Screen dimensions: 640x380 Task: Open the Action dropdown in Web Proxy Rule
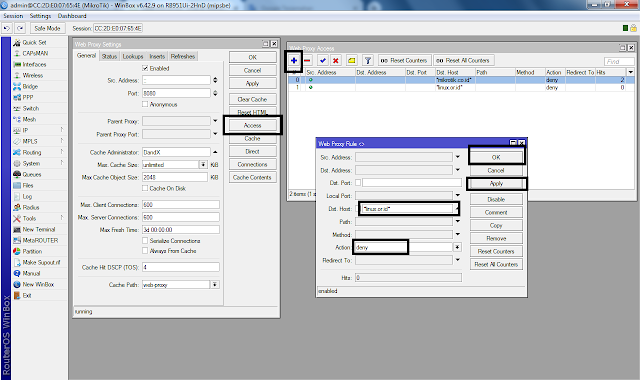(457, 247)
